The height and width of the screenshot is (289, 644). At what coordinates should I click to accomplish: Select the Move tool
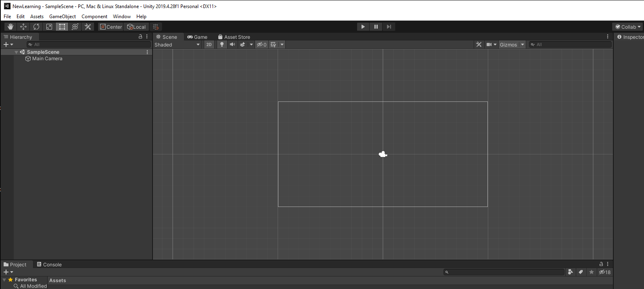tap(23, 27)
